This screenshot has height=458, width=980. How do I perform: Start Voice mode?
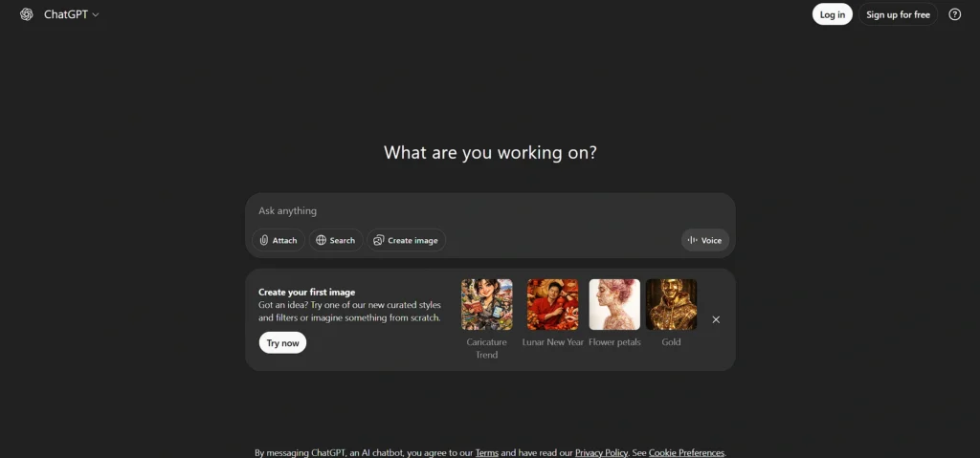pos(704,240)
